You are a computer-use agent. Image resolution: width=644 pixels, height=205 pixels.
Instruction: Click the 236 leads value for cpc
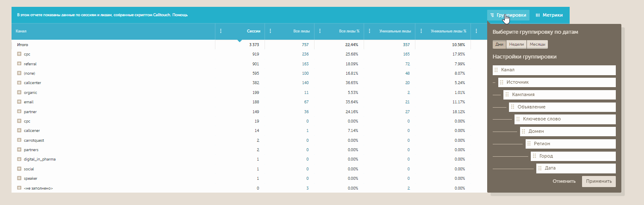coord(305,54)
